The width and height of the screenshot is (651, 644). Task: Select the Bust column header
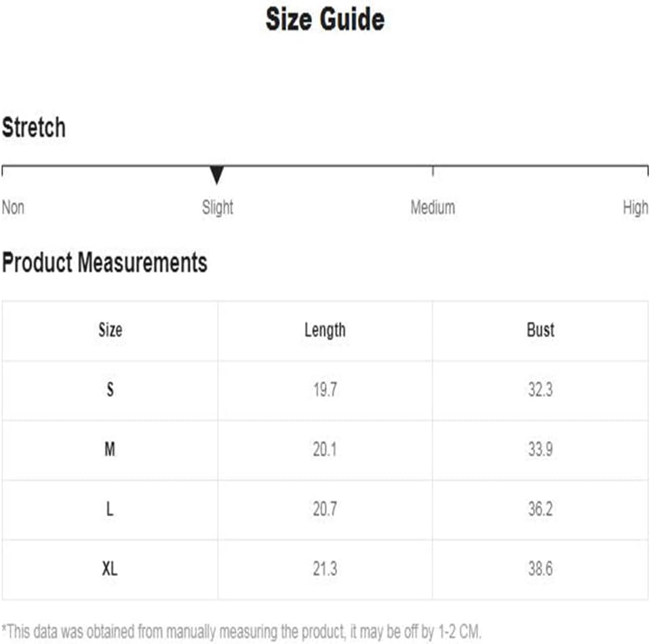(540, 330)
